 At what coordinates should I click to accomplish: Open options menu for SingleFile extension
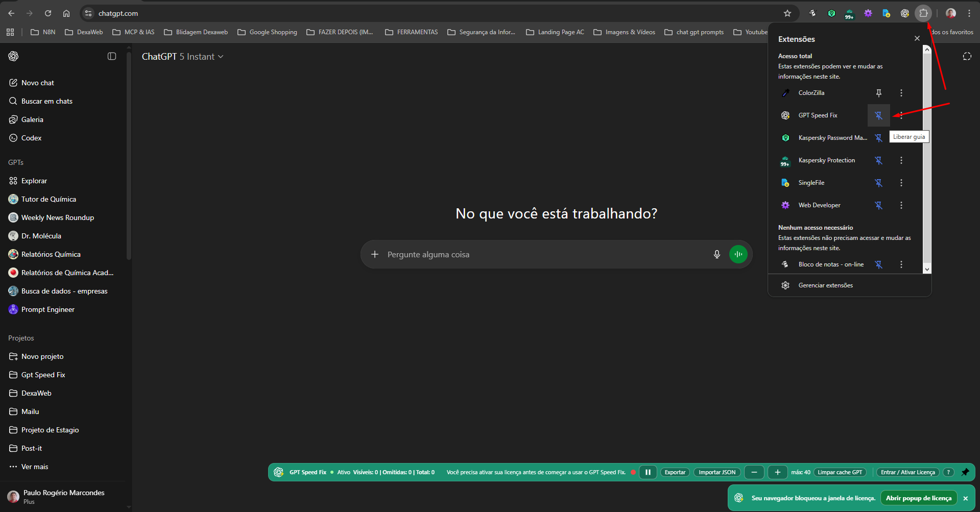click(901, 182)
